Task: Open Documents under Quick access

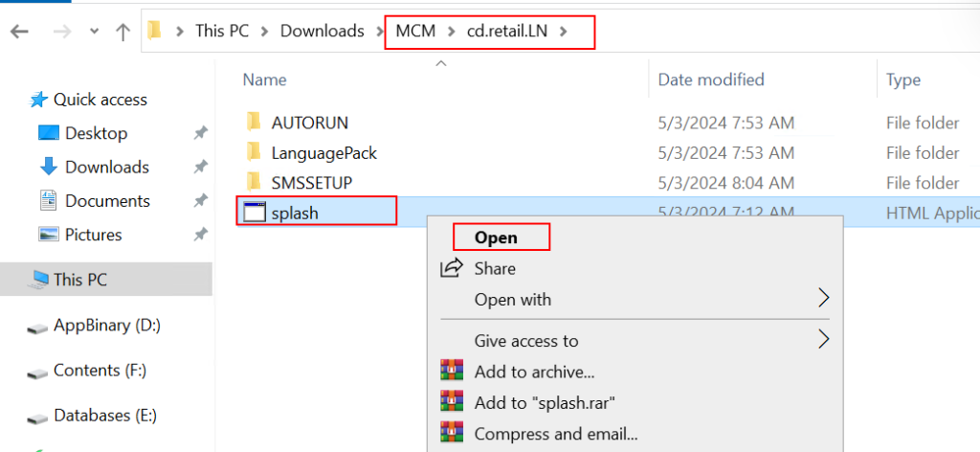Action: (x=107, y=201)
